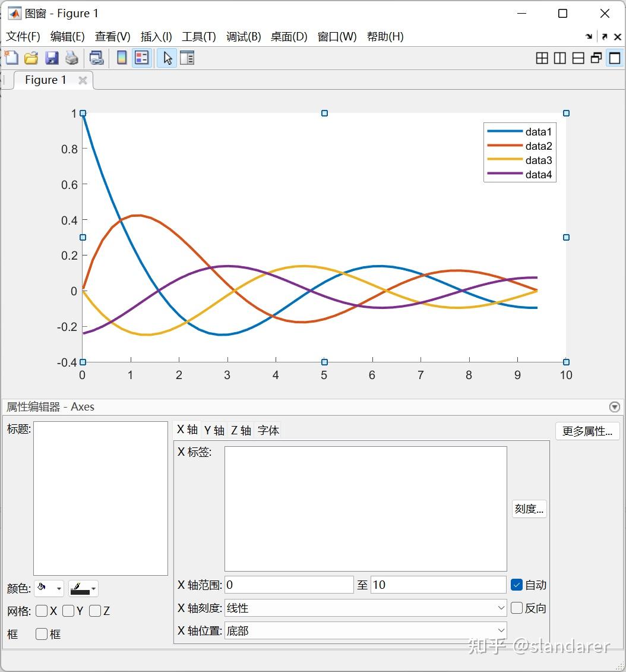Insert a legend using the toolbar icon
The height and width of the screenshot is (672, 626).
point(141,58)
